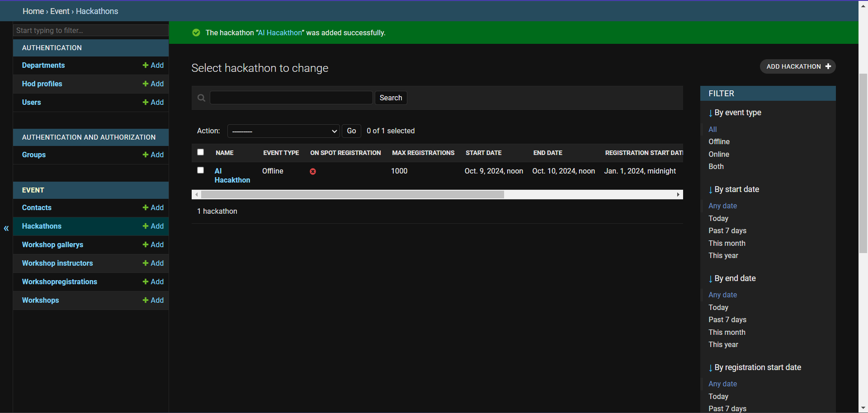Filter event type by Online
The height and width of the screenshot is (413, 868).
click(x=719, y=155)
